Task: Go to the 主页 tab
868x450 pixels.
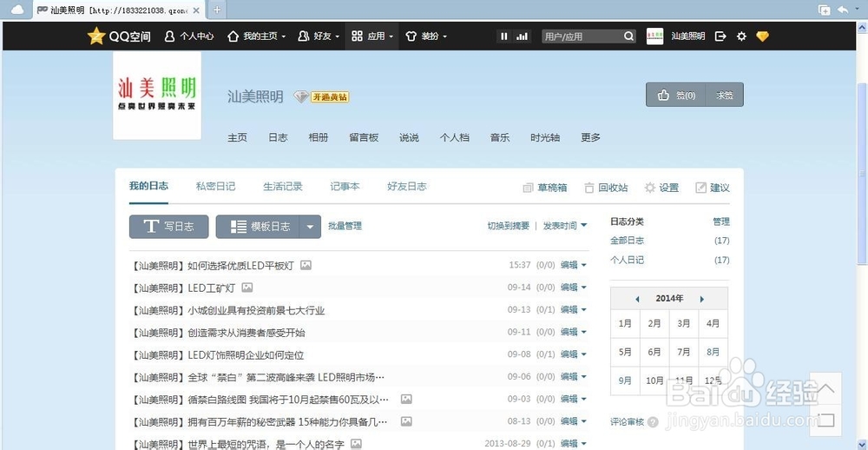Action: click(x=238, y=137)
